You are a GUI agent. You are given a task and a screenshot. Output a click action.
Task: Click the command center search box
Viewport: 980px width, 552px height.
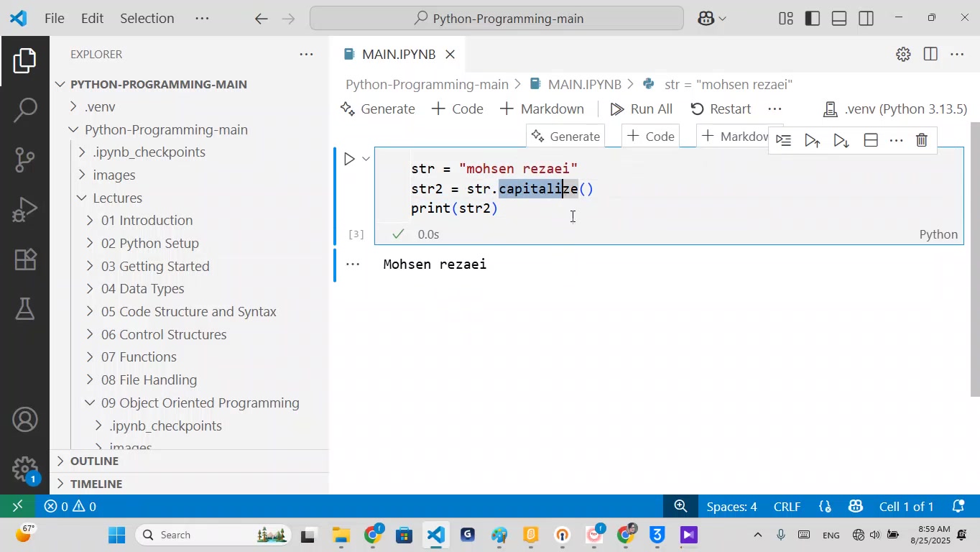(496, 19)
